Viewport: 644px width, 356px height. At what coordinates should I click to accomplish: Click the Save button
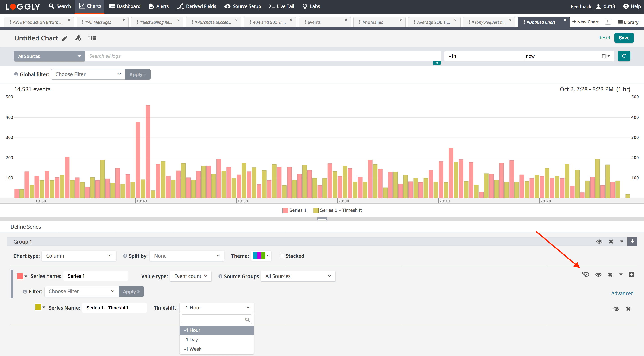[624, 38]
